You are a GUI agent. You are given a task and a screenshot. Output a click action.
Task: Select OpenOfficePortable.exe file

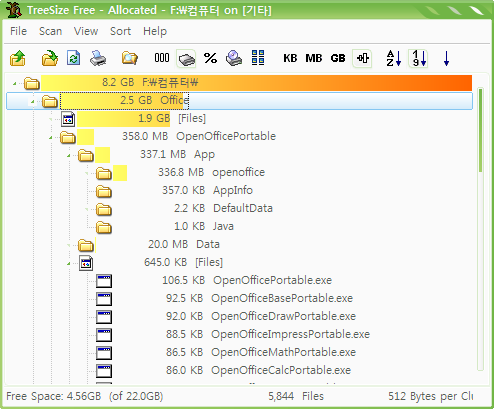click(272, 280)
